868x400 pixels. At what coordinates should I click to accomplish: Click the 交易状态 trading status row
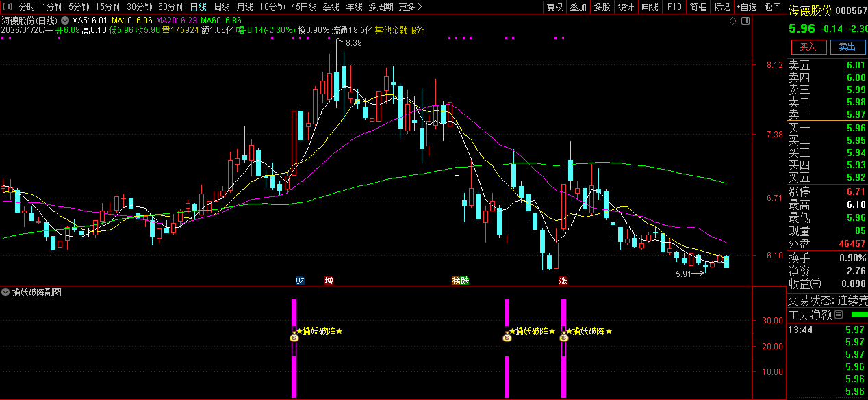[x=827, y=299]
